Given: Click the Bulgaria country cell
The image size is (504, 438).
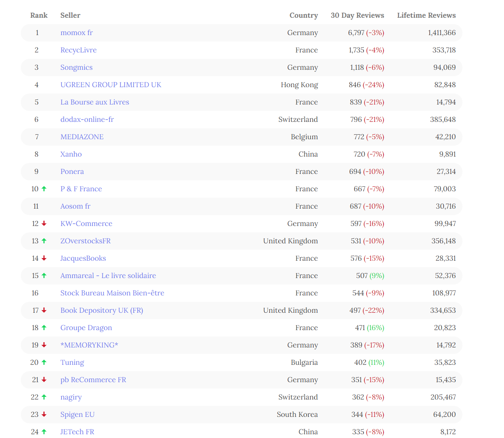Looking at the screenshot, I should (304, 363).
